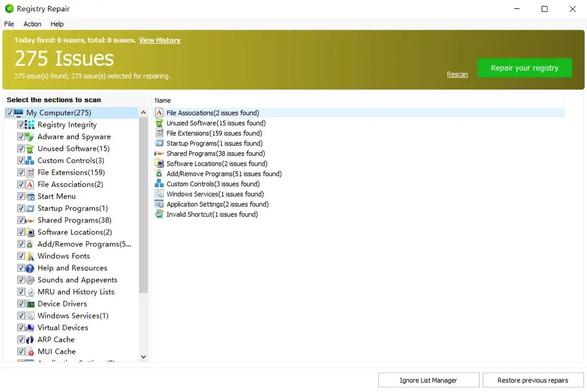This screenshot has width=587, height=392.
Task: Toggle the File Extensions(159) checkbox
Action: pos(21,172)
